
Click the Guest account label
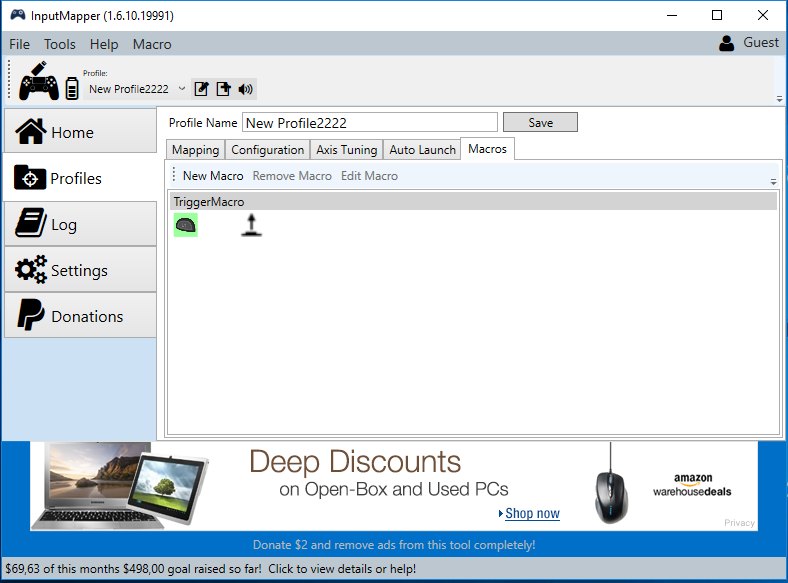(761, 43)
